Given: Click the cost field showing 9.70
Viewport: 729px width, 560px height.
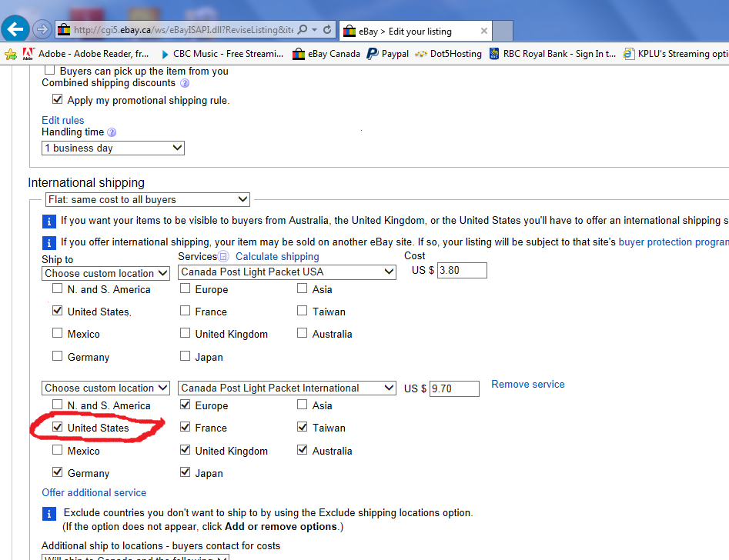Looking at the screenshot, I should (454, 388).
